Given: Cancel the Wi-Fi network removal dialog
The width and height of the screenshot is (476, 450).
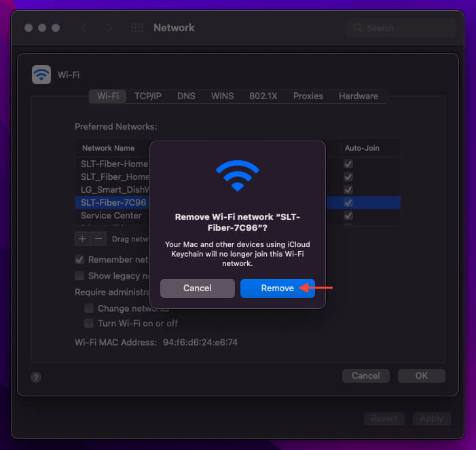Looking at the screenshot, I should [x=198, y=288].
